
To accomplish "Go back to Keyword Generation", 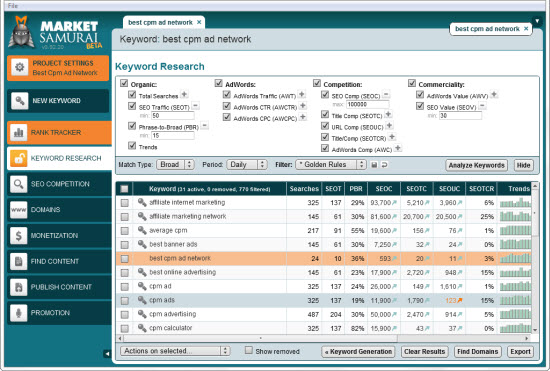I will pyautogui.click(x=358, y=352).
